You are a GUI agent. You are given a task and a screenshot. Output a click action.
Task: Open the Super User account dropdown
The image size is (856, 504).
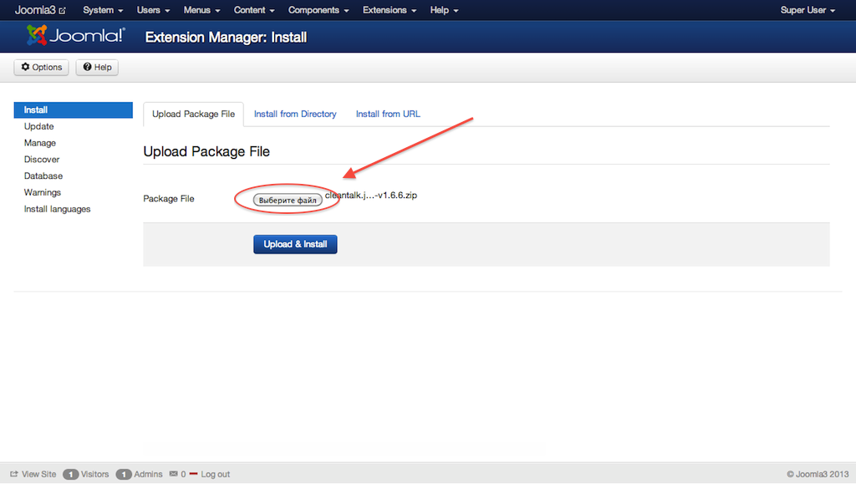click(808, 10)
